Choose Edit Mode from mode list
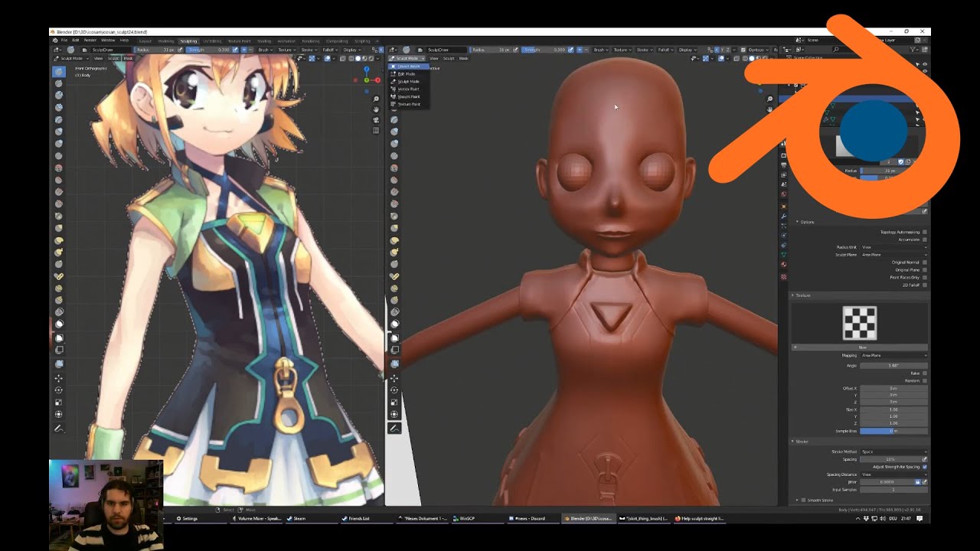This screenshot has width=980, height=551. (408, 74)
